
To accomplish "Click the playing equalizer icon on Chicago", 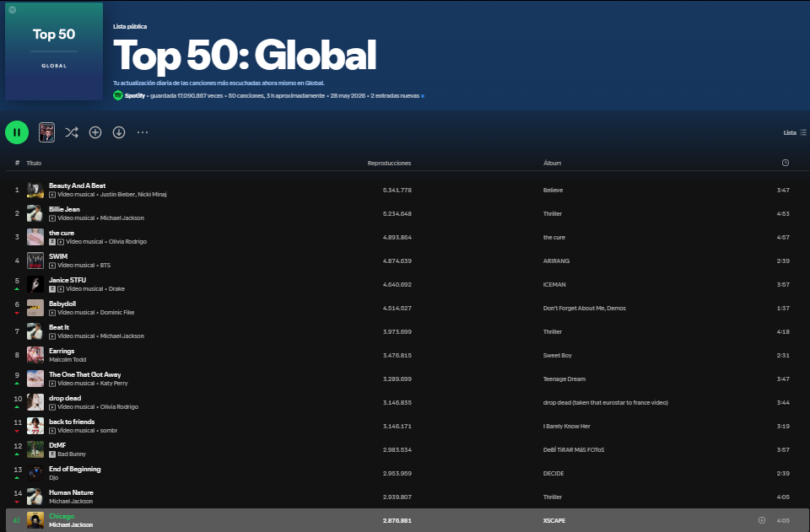I will click(17, 520).
